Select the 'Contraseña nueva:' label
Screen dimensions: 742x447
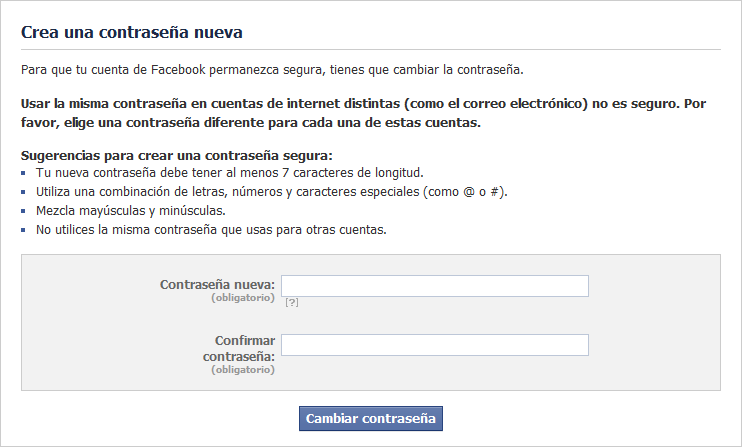pos(217,285)
